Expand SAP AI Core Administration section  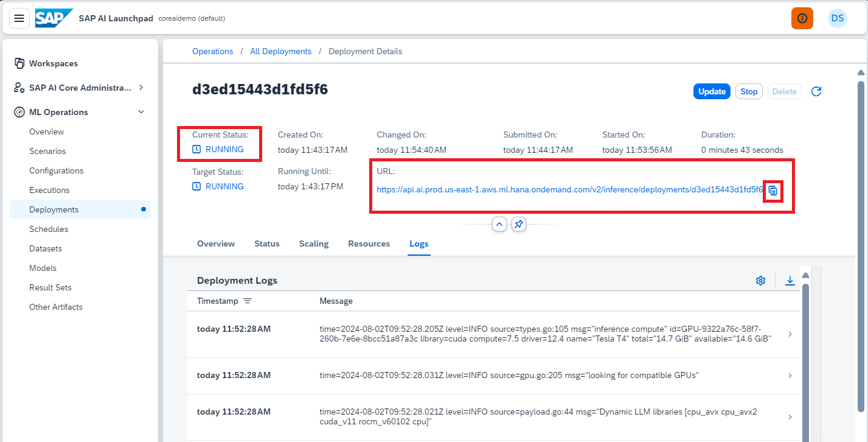141,88
